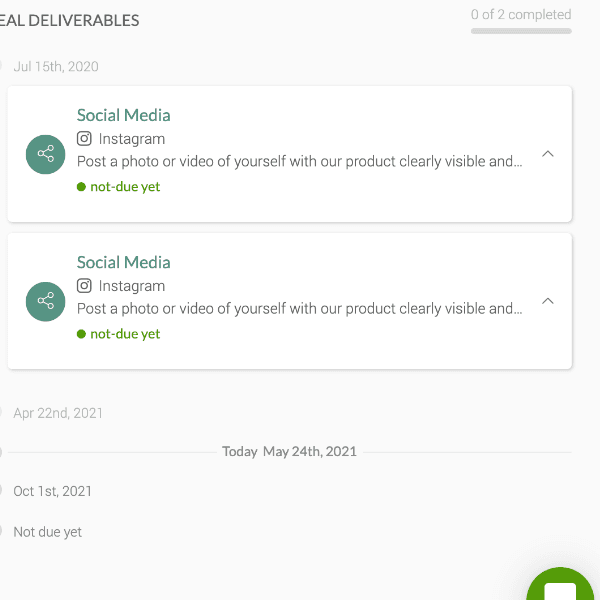
Task: Open the first Social Media title link
Action: 124,115
